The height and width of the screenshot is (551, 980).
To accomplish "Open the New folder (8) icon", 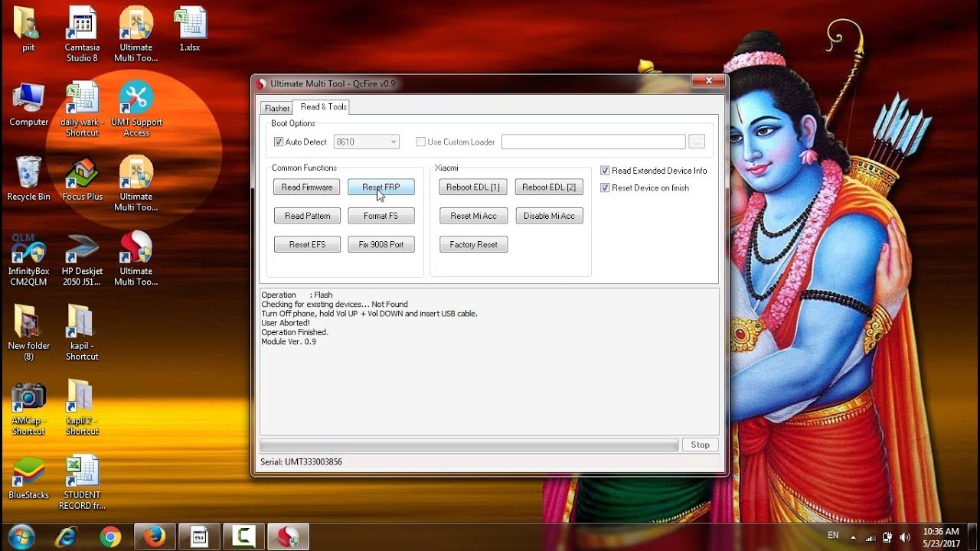I will 28,333.
